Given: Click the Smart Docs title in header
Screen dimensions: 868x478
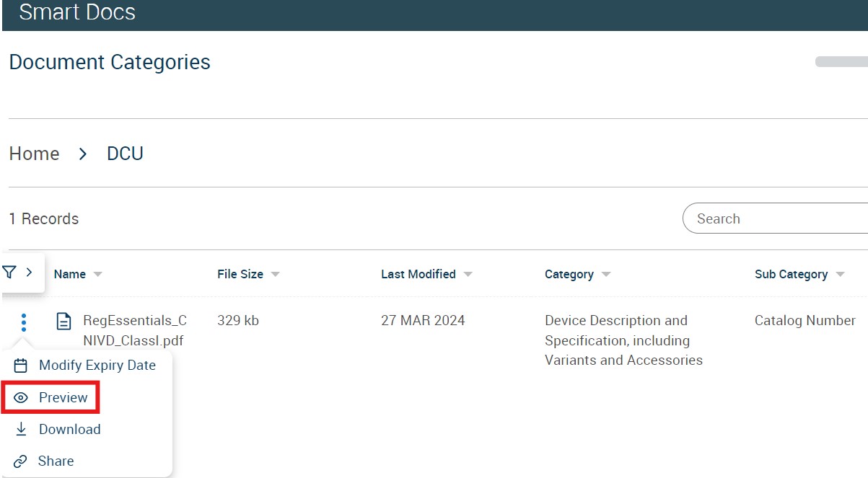Looking at the screenshot, I should [x=77, y=12].
